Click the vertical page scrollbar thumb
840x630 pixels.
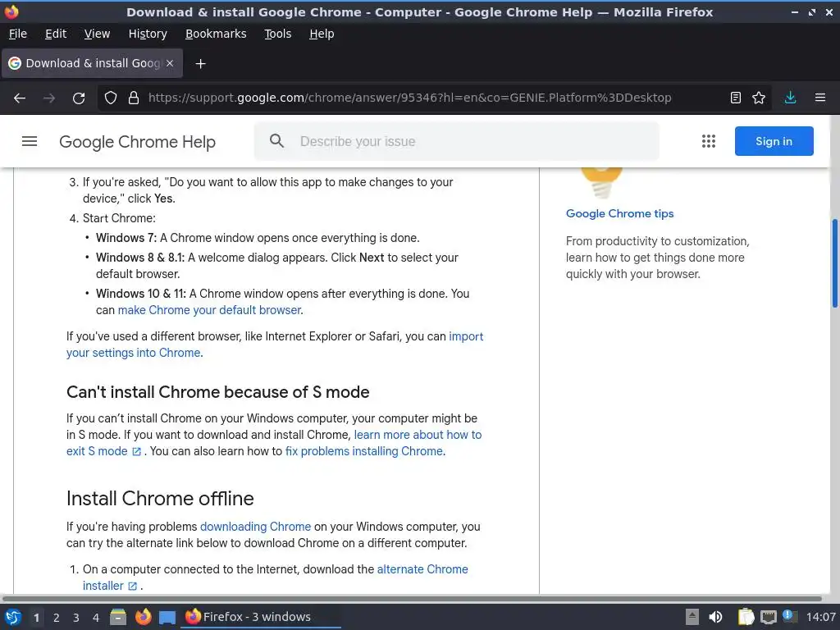tap(834, 263)
